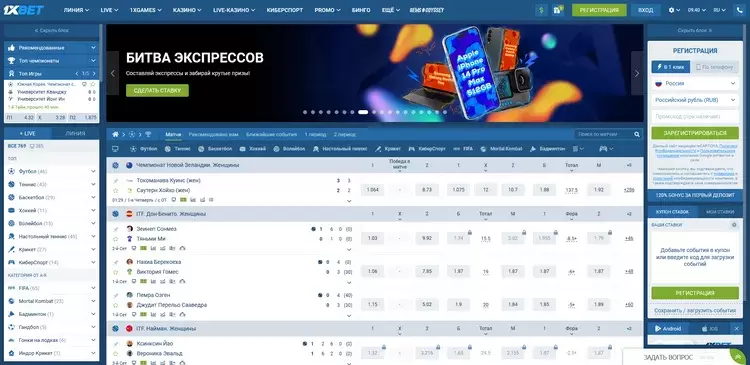Filter matches by Баскетбол in sports bar

click(x=215, y=149)
